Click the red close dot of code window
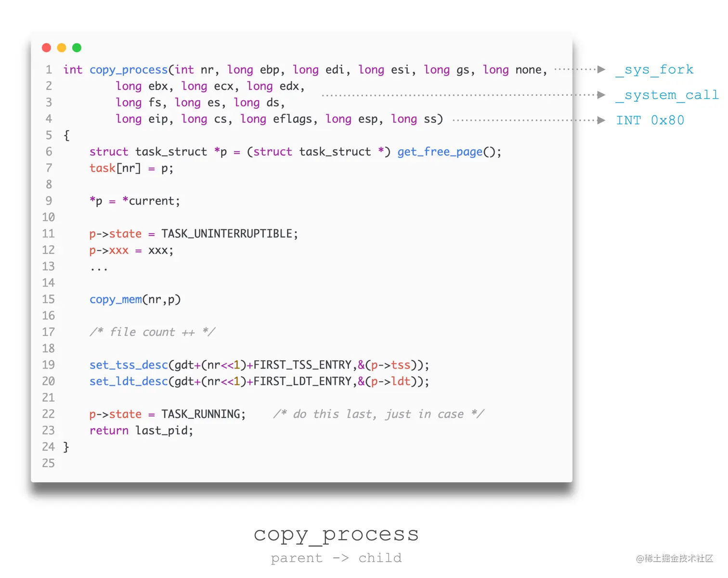 point(47,48)
